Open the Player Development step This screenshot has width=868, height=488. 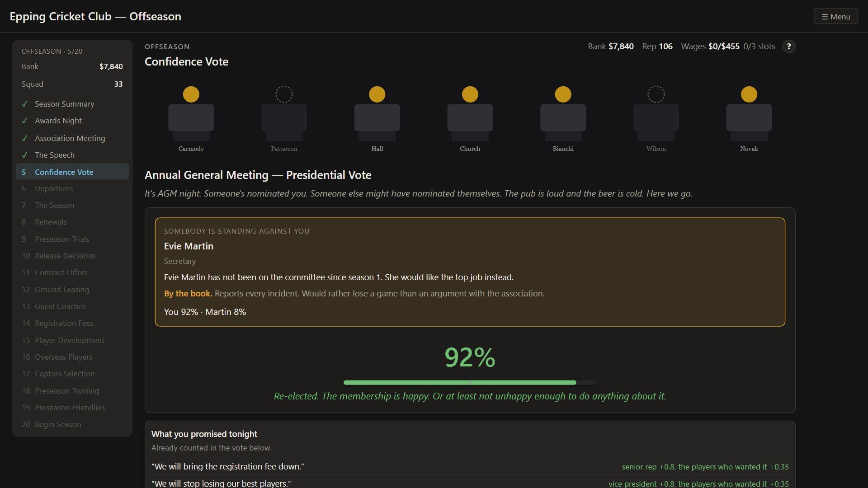click(x=72, y=340)
